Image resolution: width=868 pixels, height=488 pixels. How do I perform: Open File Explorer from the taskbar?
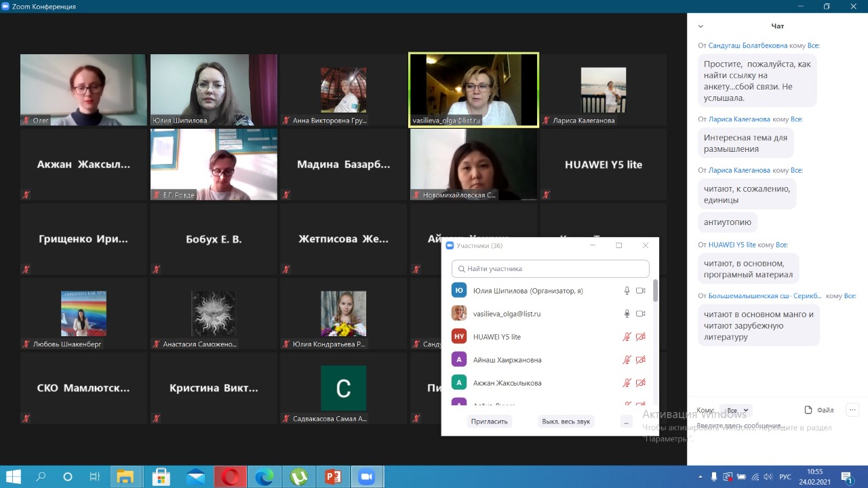click(125, 476)
